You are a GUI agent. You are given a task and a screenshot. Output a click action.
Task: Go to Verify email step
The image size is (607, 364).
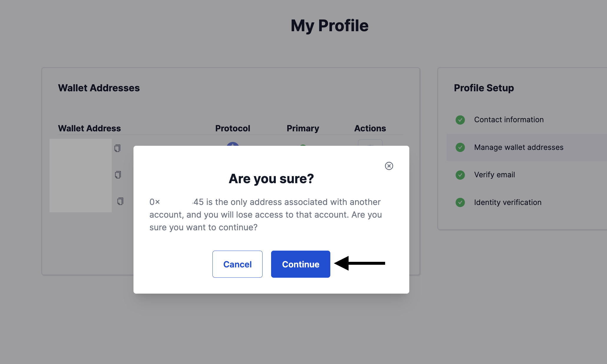494,175
